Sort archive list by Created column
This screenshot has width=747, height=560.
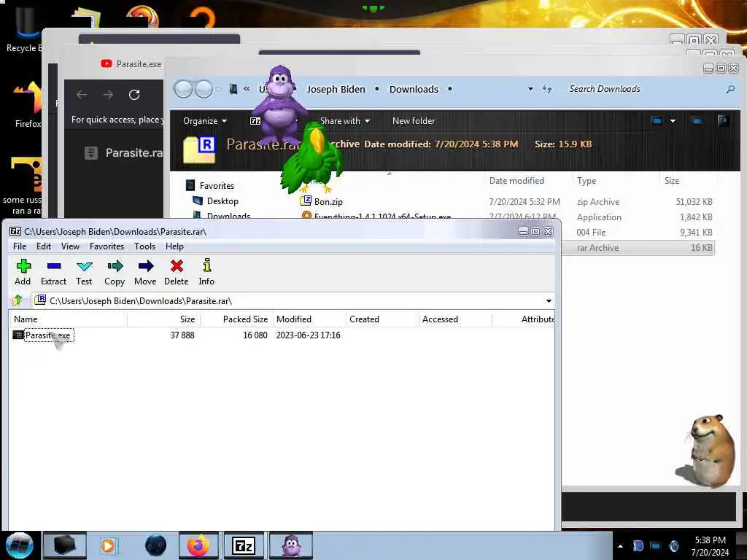[x=382, y=319]
